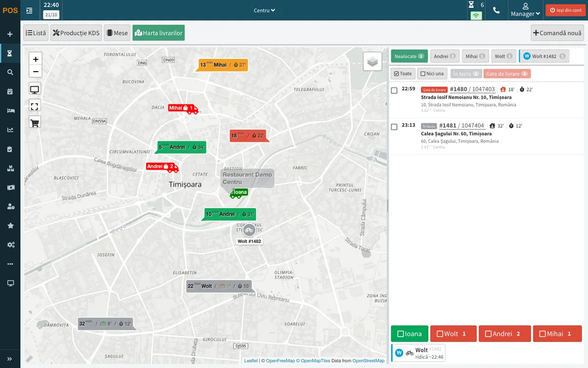
Task: Open the Manager user dropdown
Action: pyautogui.click(x=525, y=10)
